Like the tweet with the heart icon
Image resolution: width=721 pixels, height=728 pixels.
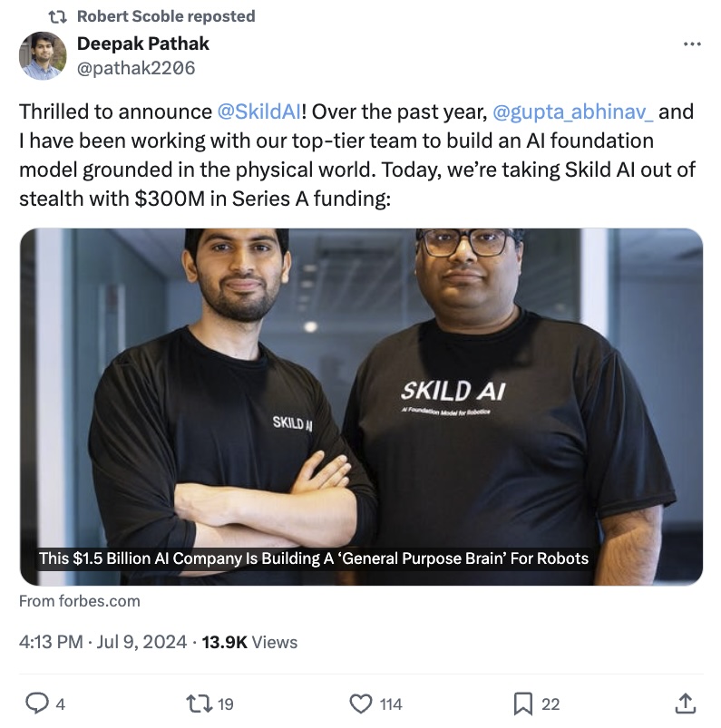pyautogui.click(x=361, y=704)
